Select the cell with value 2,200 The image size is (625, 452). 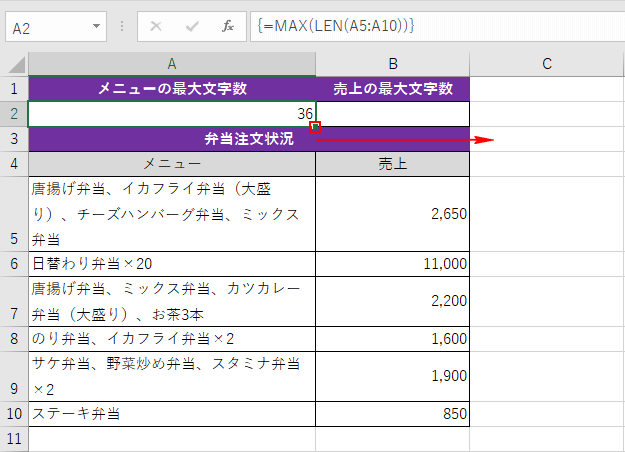393,301
